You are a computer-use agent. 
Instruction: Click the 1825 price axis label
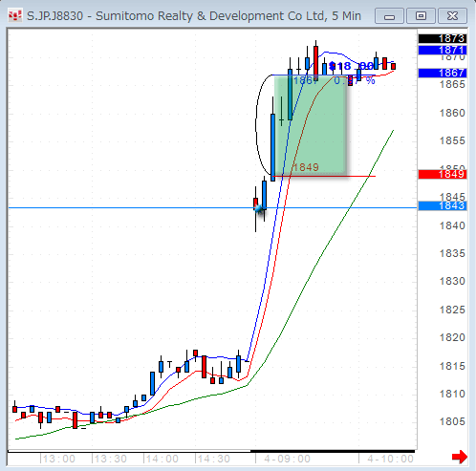(x=452, y=310)
